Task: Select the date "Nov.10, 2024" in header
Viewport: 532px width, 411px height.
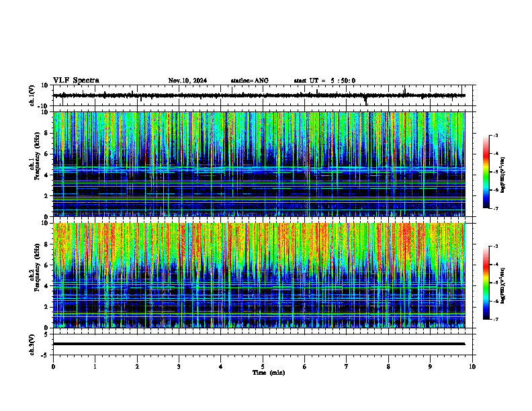Action: 187,81
